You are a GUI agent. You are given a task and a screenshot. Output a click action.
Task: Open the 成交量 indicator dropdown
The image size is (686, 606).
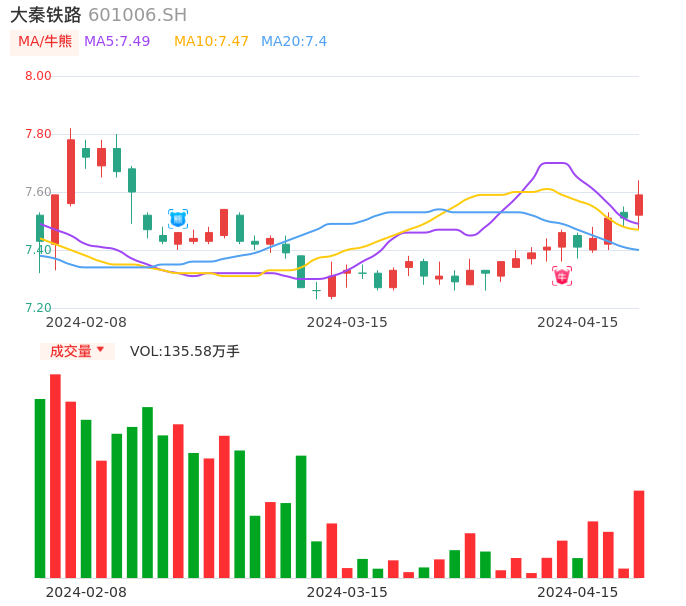pyautogui.click(x=77, y=351)
